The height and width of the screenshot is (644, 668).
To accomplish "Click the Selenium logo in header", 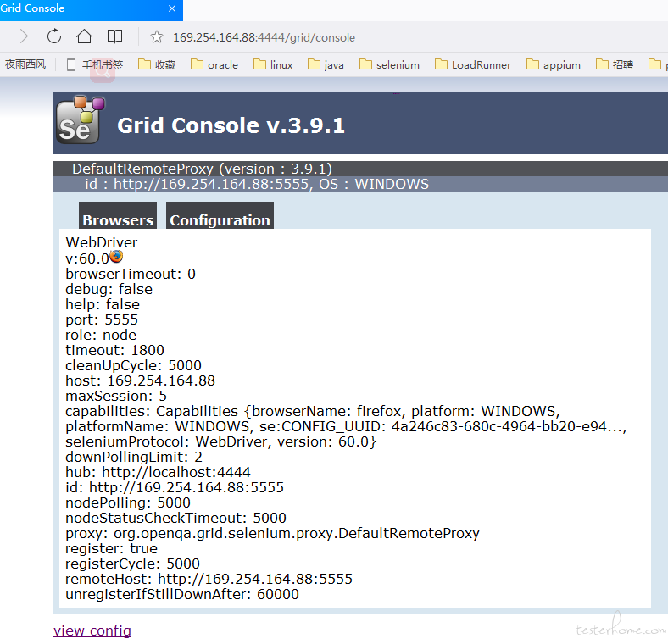I will pos(80,120).
